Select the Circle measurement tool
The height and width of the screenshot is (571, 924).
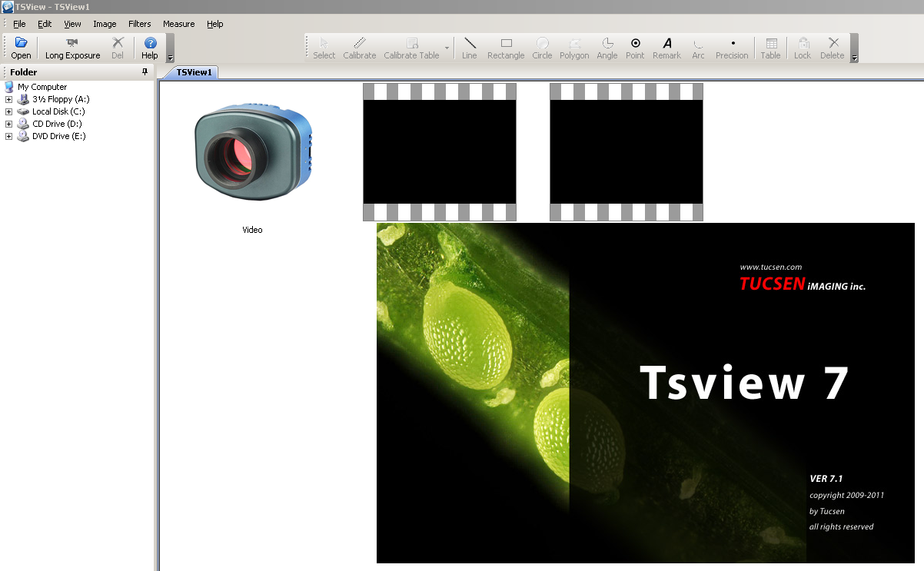click(x=542, y=48)
